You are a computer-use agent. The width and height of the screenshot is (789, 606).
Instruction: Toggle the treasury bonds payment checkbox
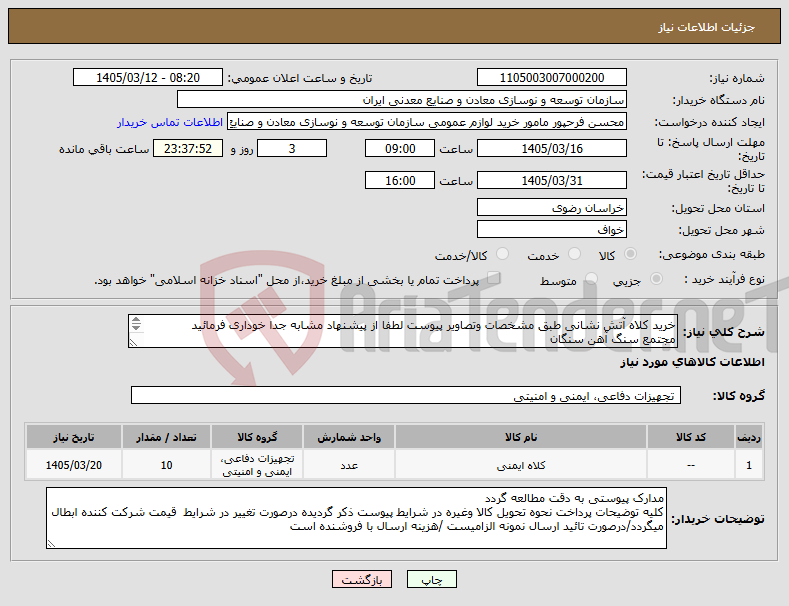[494, 278]
